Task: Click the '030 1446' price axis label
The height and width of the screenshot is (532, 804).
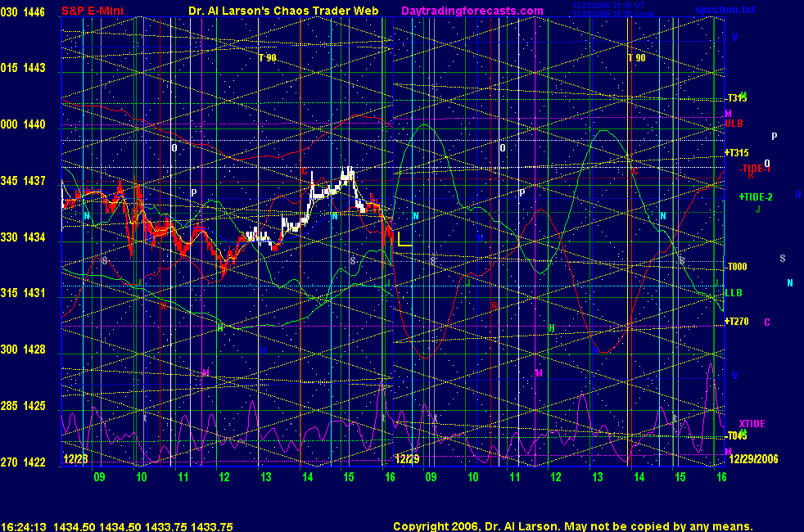Action: [x=23, y=11]
